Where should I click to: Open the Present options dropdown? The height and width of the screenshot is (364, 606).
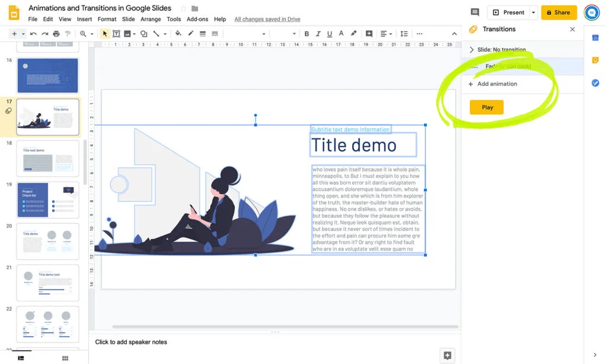tap(533, 12)
